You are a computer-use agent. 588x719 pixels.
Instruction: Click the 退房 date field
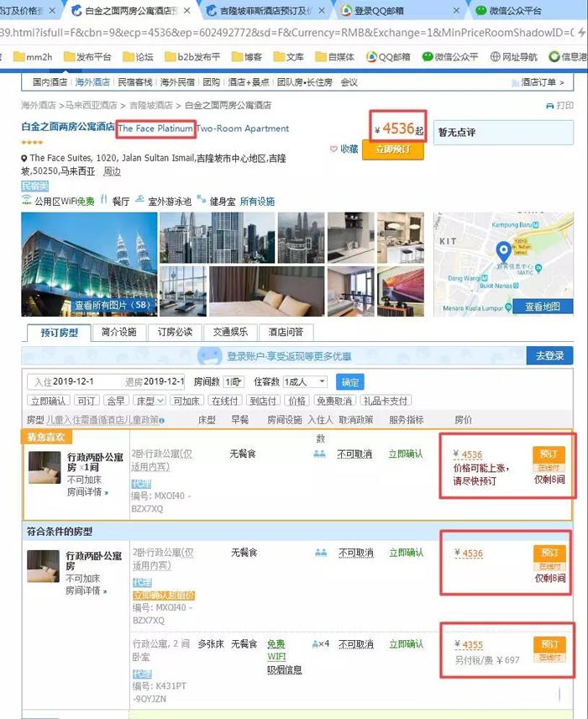pos(154,381)
